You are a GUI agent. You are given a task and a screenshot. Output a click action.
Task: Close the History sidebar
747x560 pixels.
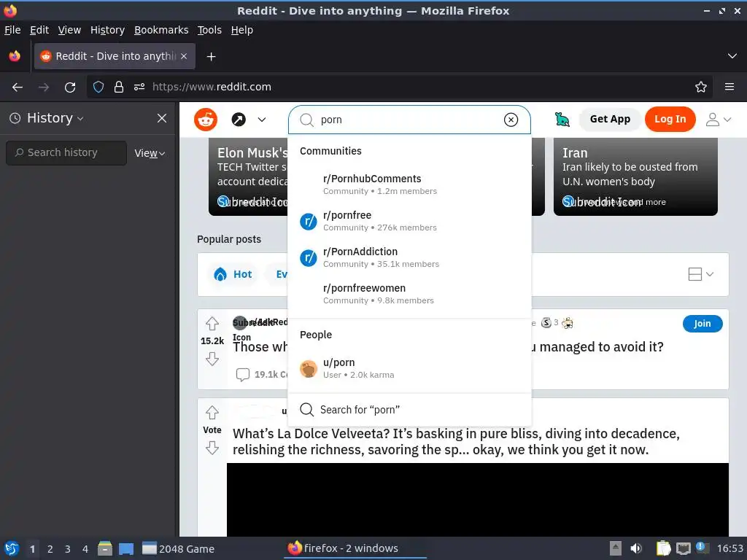162,118
